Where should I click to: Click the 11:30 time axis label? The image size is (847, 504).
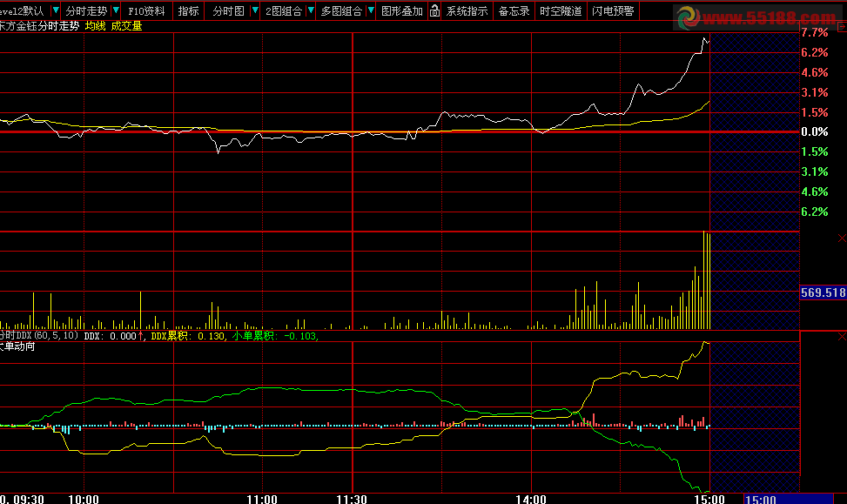[352, 499]
